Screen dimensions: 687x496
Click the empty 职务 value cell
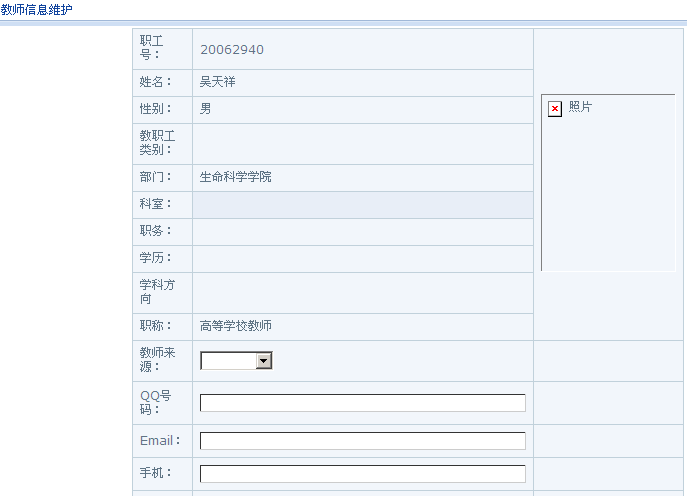(362, 232)
